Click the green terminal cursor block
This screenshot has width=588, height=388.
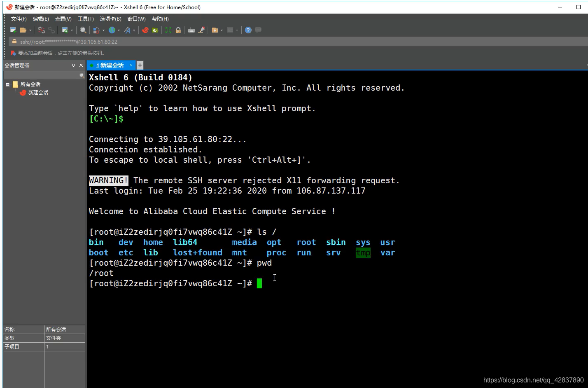click(x=259, y=283)
